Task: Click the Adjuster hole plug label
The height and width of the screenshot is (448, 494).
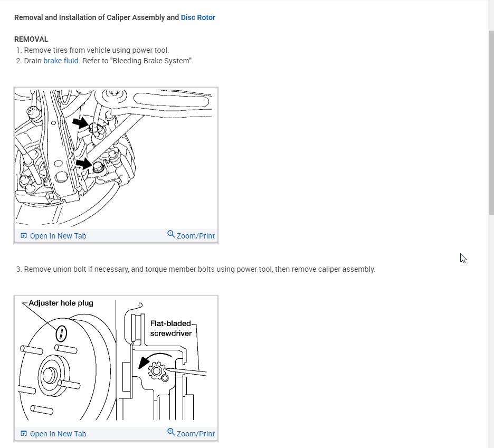Action: point(61,303)
